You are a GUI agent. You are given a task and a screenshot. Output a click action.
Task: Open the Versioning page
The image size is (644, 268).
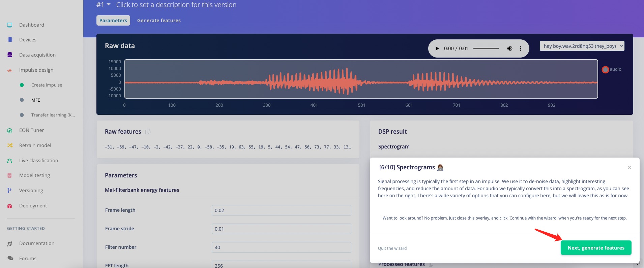click(x=31, y=191)
